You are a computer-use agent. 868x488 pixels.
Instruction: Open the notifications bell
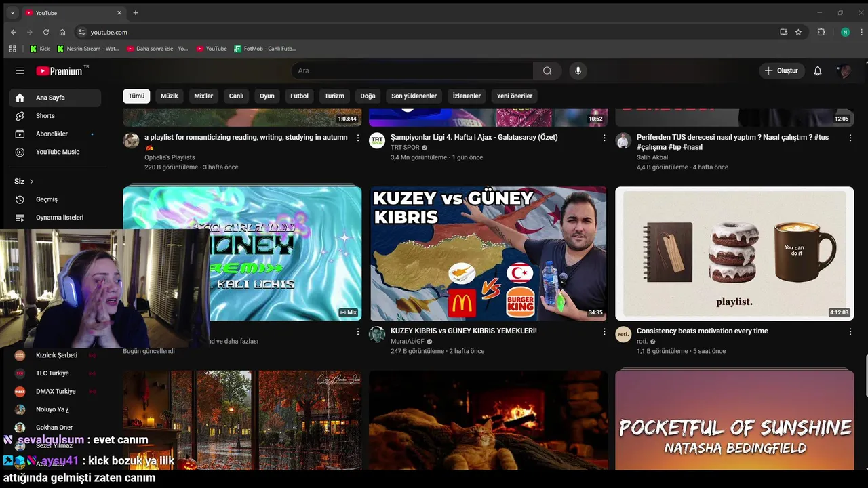pos(818,70)
